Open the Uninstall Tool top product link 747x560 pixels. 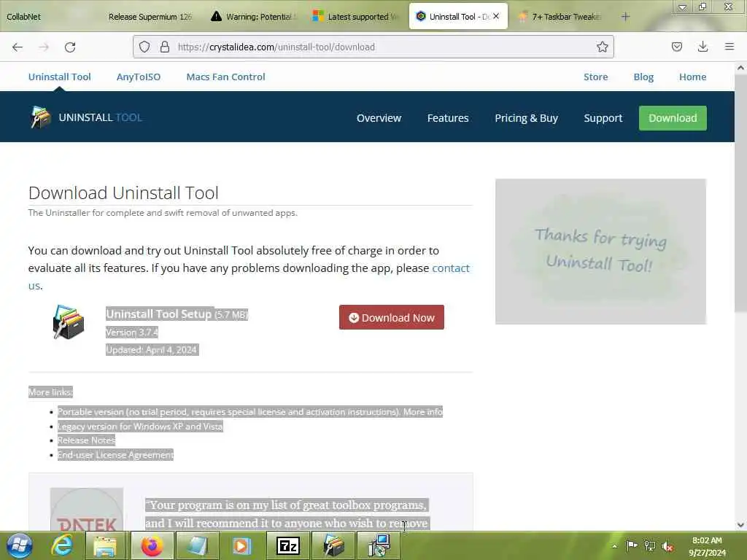(60, 77)
